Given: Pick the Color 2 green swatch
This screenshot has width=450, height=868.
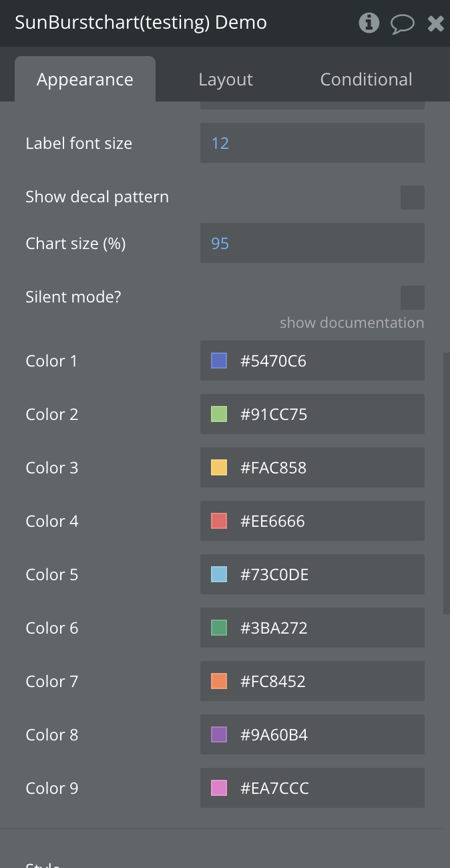Looking at the screenshot, I should (219, 415).
